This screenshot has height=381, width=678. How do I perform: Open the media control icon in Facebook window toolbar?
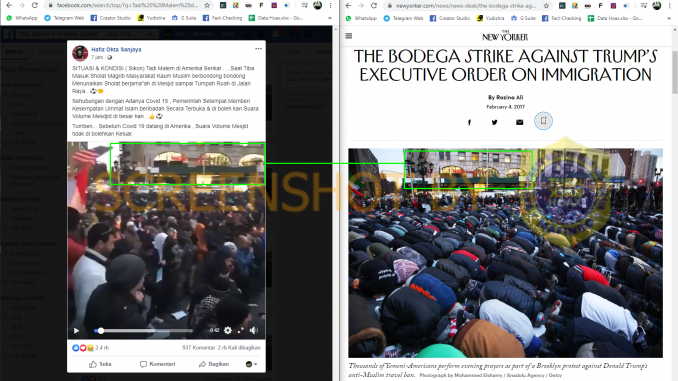pyautogui.click(x=305, y=6)
